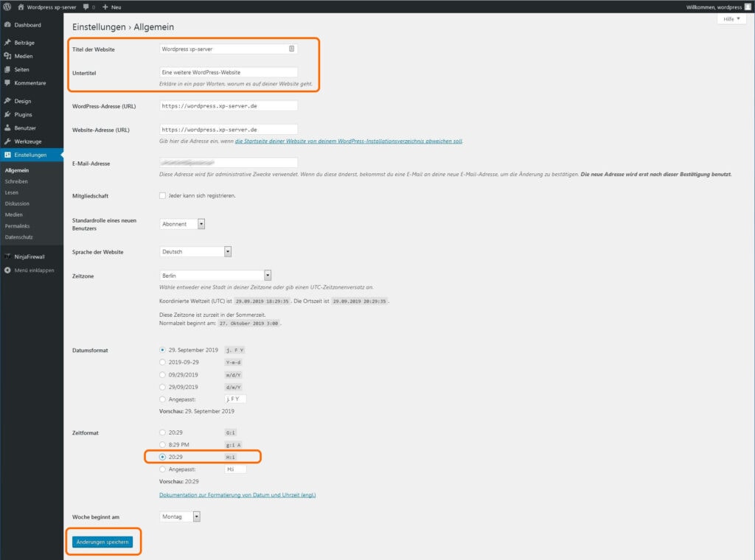The image size is (755, 560).
Task: Open the Lesen settings submenu
Action: [12, 192]
